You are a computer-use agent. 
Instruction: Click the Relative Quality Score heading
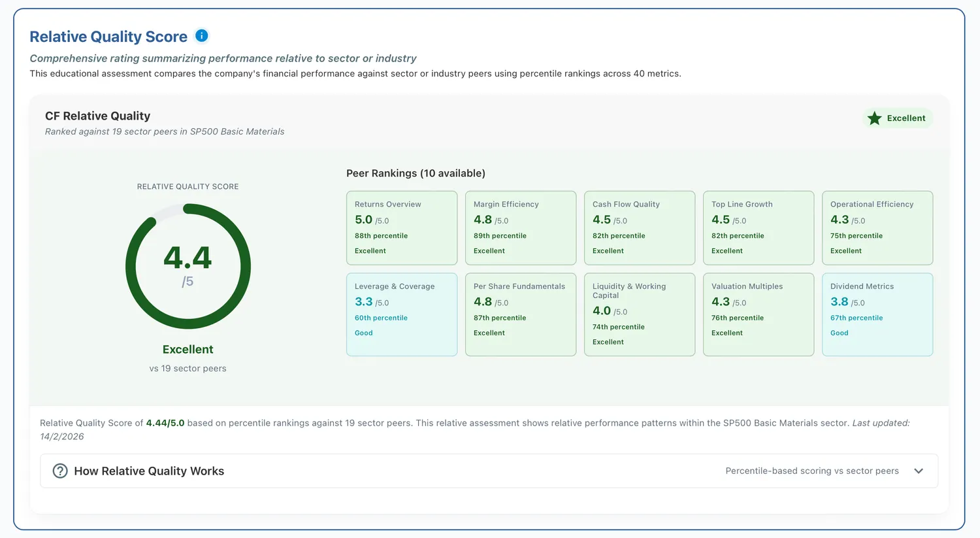click(x=108, y=37)
